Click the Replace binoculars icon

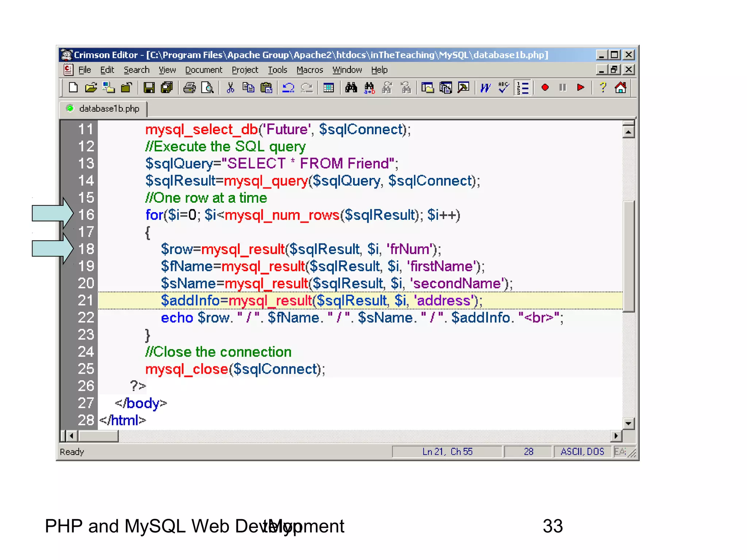tap(369, 88)
